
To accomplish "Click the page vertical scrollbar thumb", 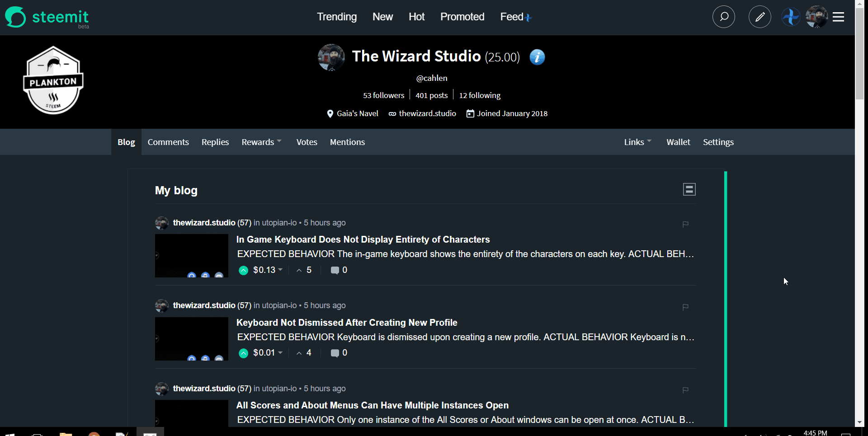I will point(859,54).
